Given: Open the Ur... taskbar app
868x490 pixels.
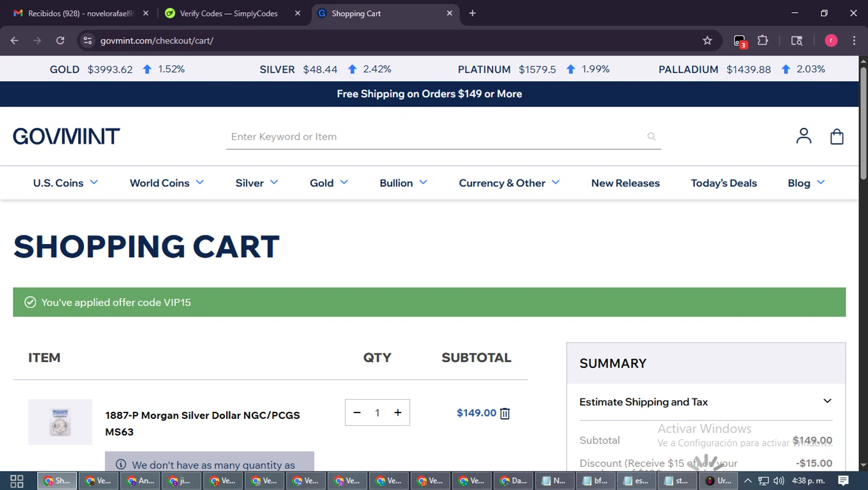Looking at the screenshot, I should pos(718,481).
